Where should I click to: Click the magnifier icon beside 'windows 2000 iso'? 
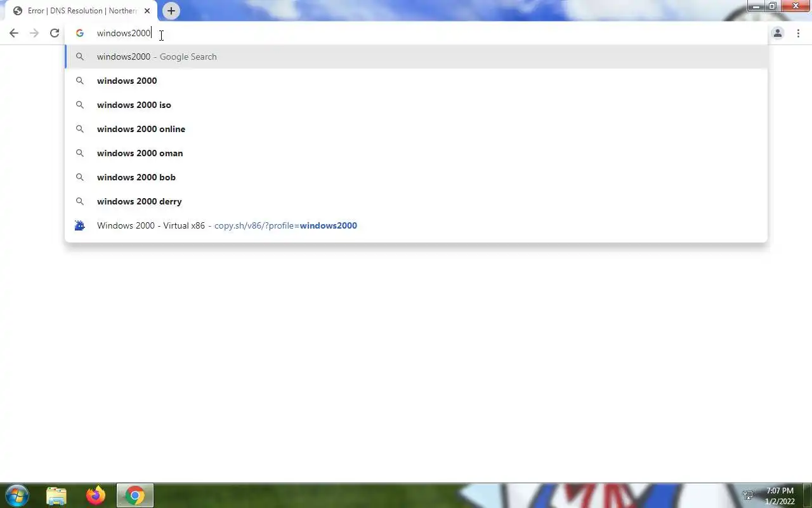(80, 105)
